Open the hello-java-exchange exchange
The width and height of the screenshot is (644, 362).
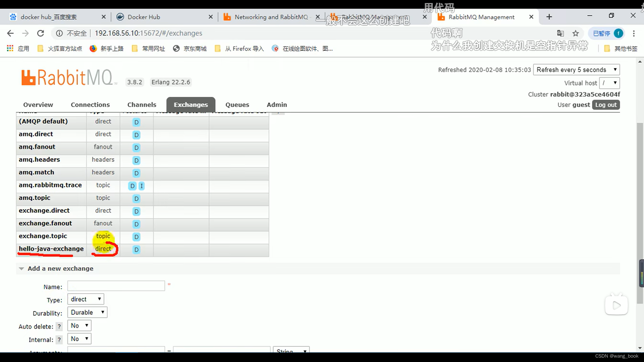[51, 249]
